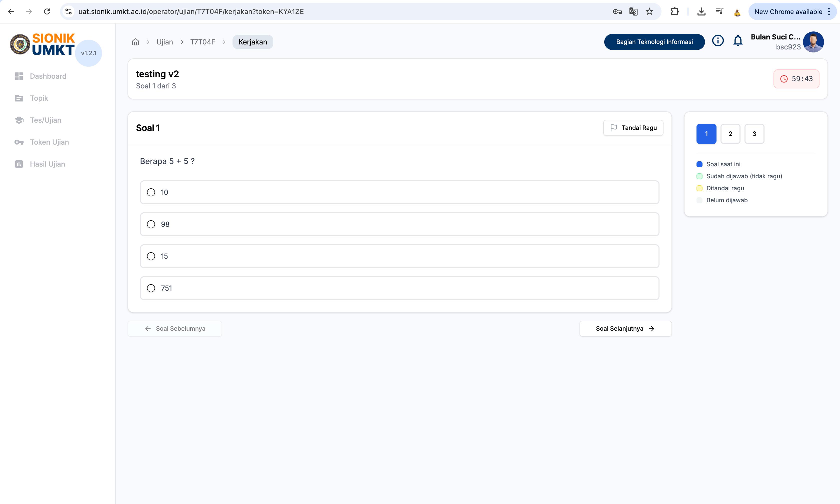Jump to question number 2

point(730,133)
